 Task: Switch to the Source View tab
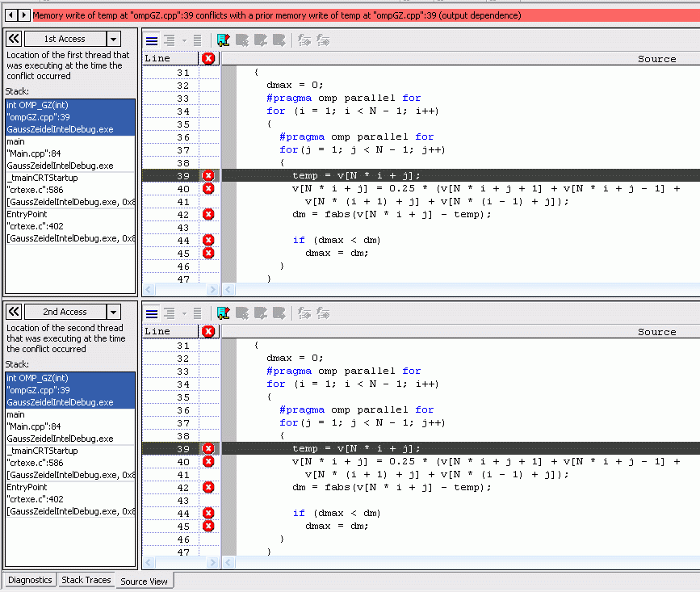pyautogui.click(x=145, y=582)
